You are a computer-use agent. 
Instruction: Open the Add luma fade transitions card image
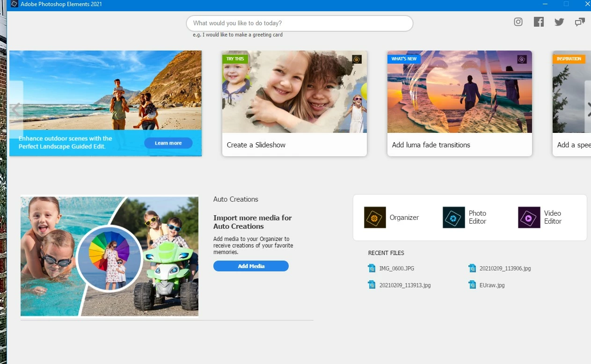click(460, 92)
